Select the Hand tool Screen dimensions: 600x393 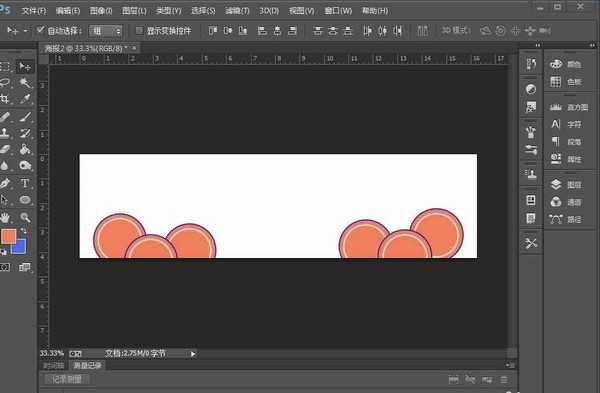[x=5, y=217]
